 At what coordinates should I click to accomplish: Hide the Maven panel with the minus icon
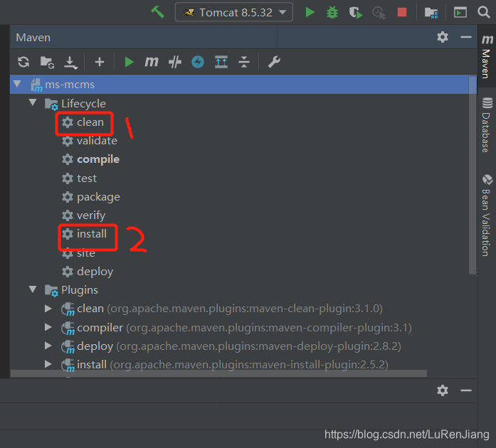465,37
